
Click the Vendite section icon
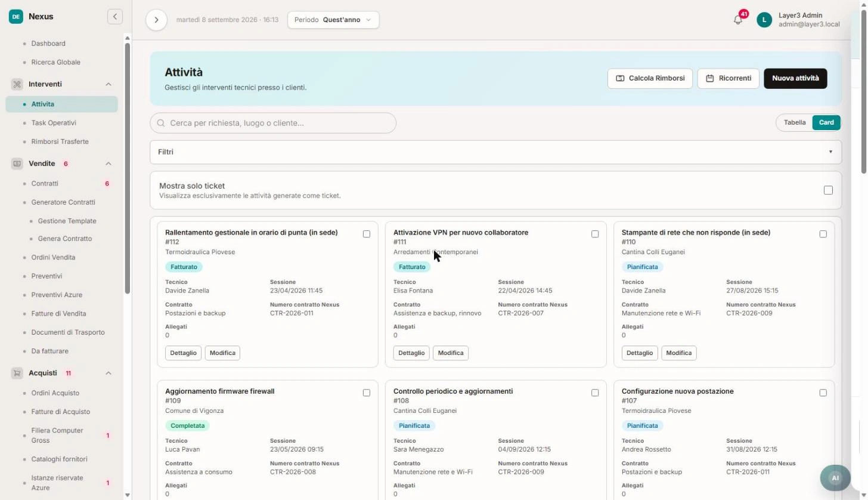pyautogui.click(x=17, y=163)
